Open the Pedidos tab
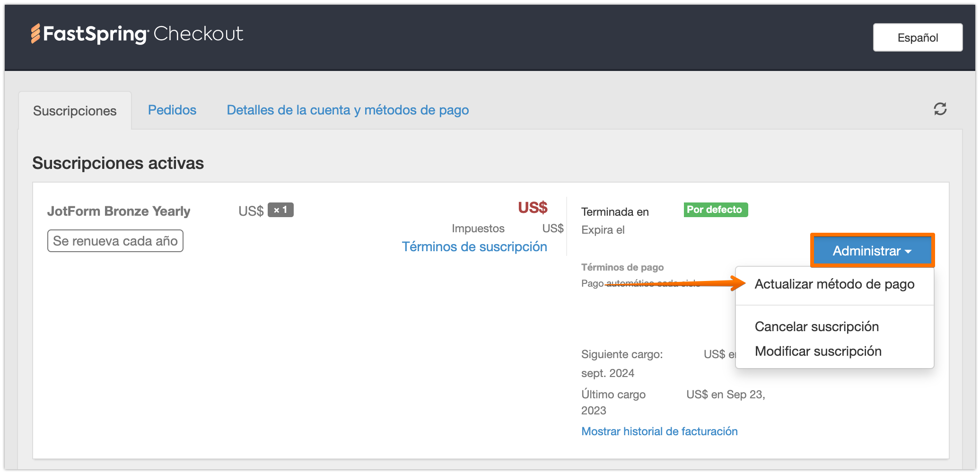 click(172, 110)
